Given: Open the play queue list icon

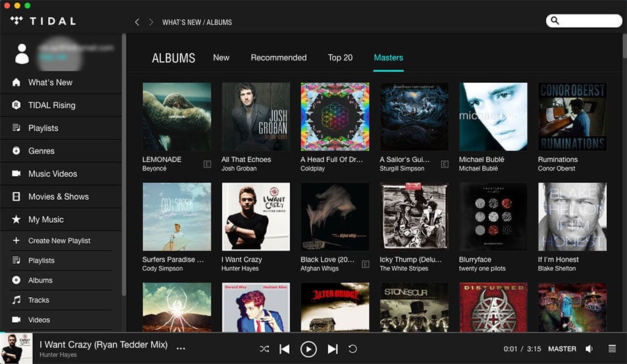Looking at the screenshot, I should pos(612,349).
